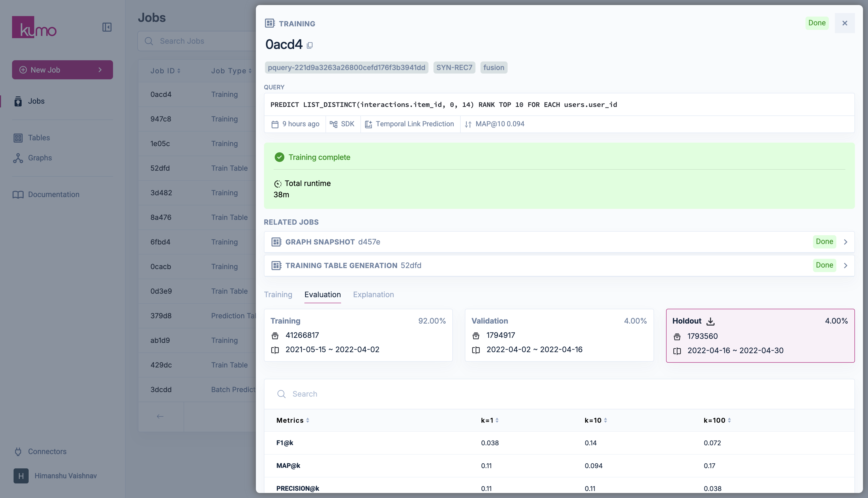Sort metrics by k=10 column

[596, 420]
